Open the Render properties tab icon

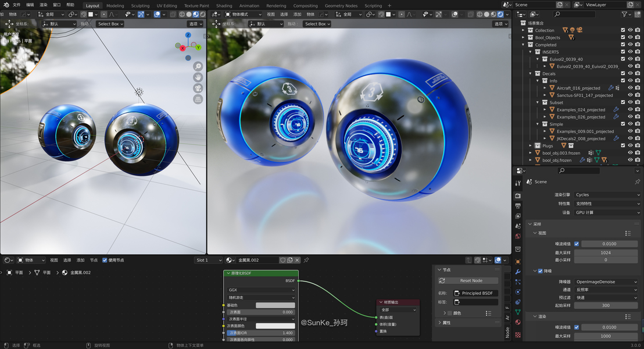(518, 195)
